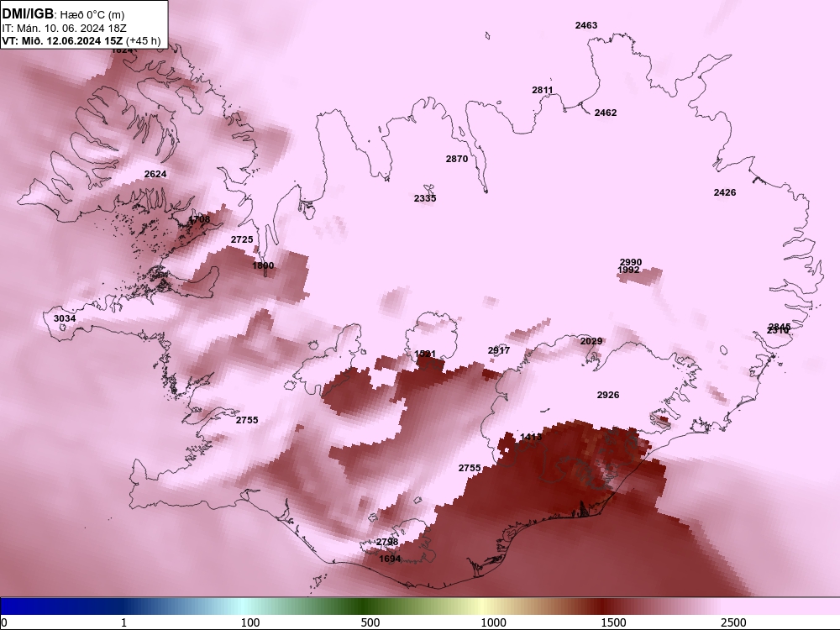Screen dimensions: 840x630
Task: Select the 2917 reading
Action: pyautogui.click(x=499, y=350)
